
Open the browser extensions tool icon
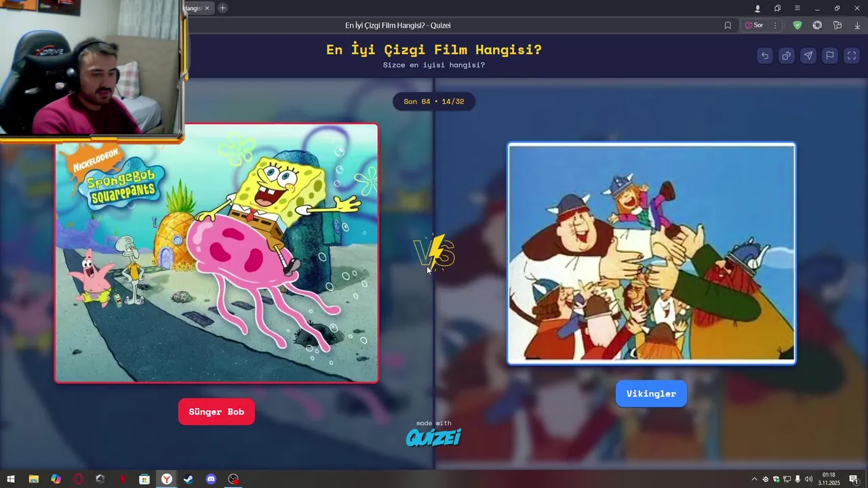click(837, 25)
